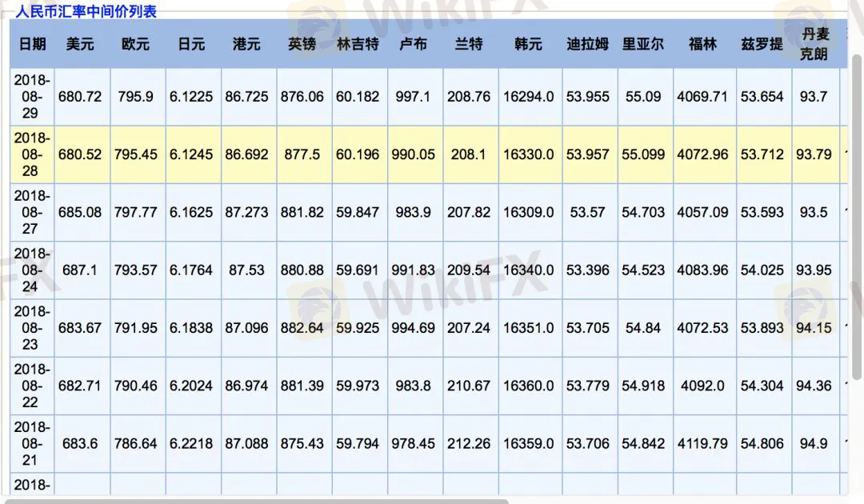
Task: Click the ruble value 994.69
Action: point(414,328)
